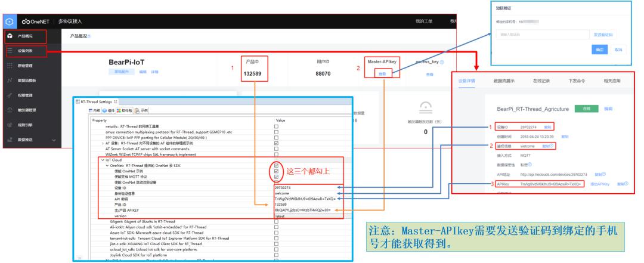The width and height of the screenshot is (644, 263).
Task: Click the blue 确定 button in the dialog
Action: [x=600, y=49]
